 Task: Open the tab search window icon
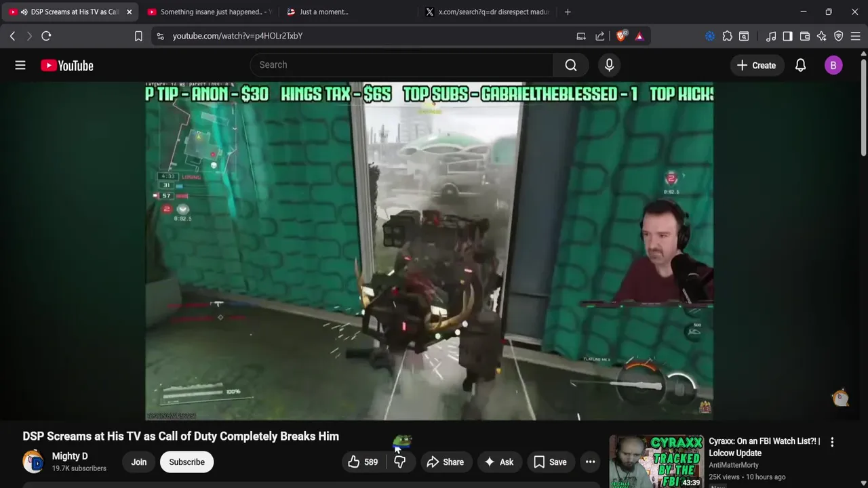[x=744, y=36]
